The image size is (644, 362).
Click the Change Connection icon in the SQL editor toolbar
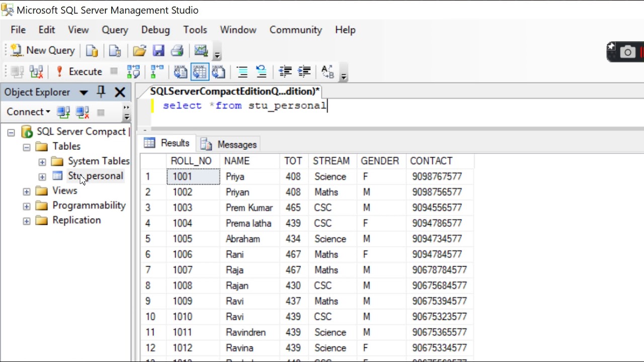pos(36,72)
